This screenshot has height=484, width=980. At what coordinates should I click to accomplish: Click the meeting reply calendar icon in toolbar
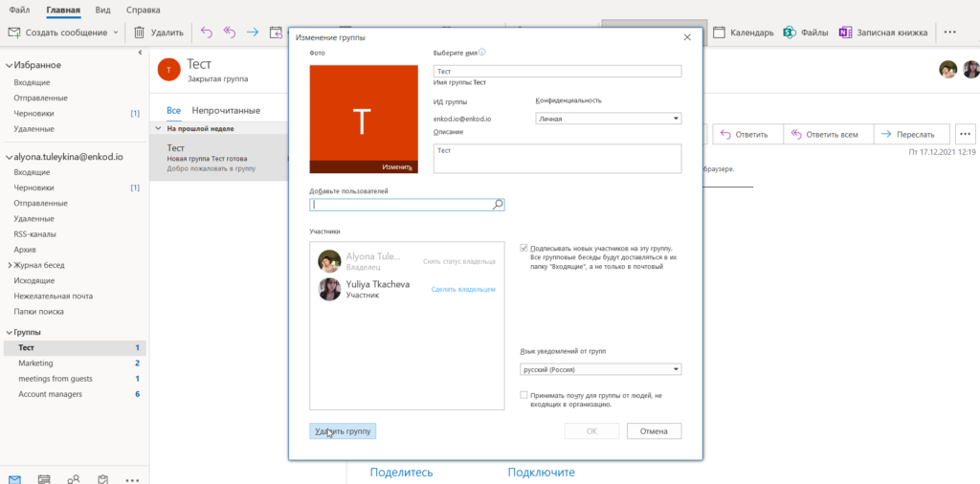coord(276,33)
